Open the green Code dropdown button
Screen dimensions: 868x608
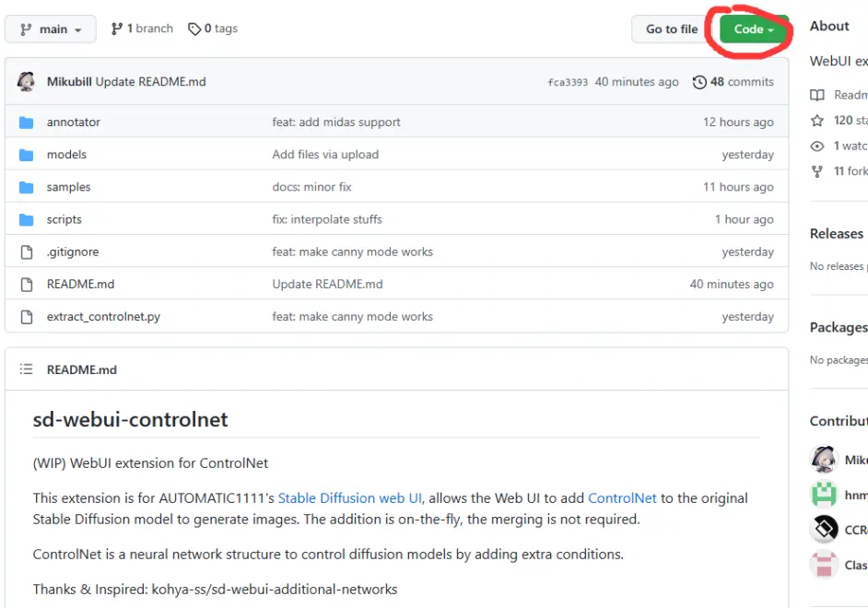point(754,29)
